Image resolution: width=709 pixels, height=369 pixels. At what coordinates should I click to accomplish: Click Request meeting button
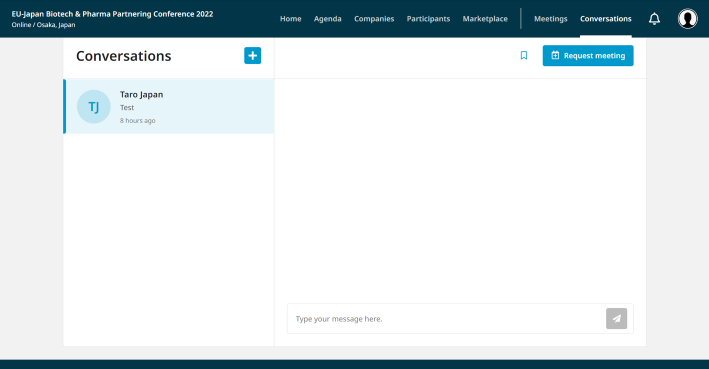click(x=588, y=56)
